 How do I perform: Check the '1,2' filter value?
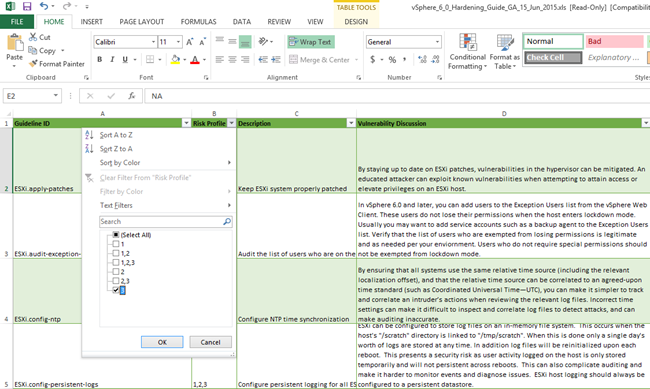tap(116, 253)
